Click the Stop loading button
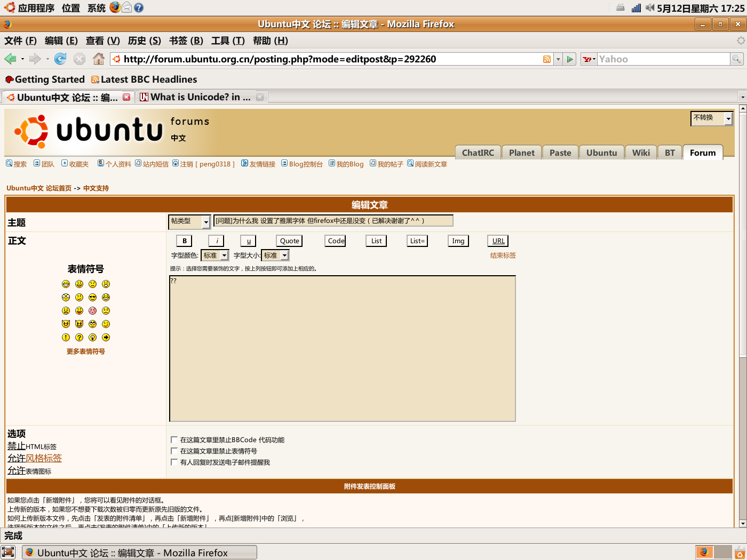Screen dimensions: 747x560 (x=80, y=59)
